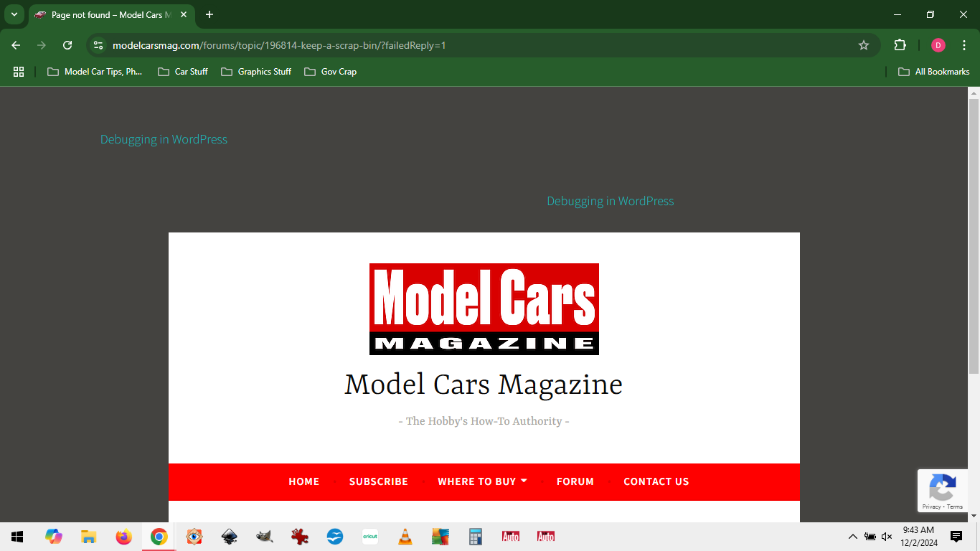Open the Graphics Stuff bookmark folder
The image size is (980, 551).
point(256,72)
